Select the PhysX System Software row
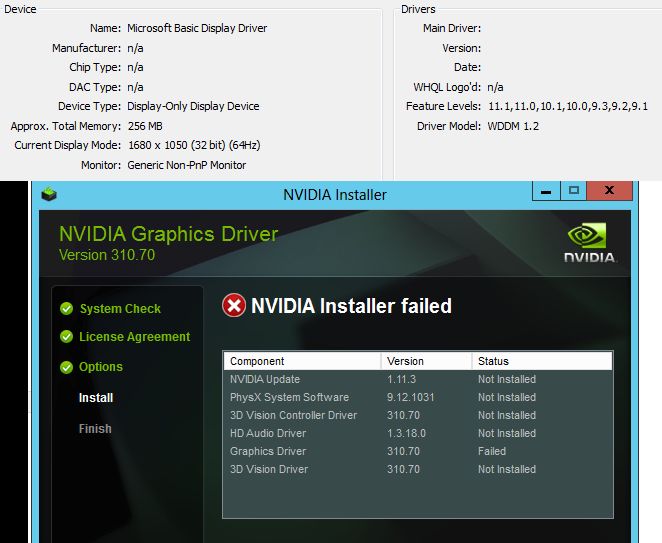662x543 pixels. pos(418,397)
